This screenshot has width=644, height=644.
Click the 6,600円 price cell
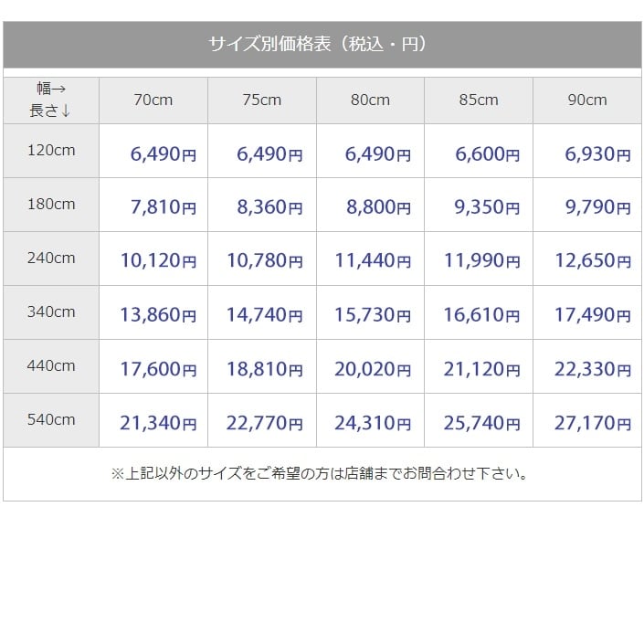pyautogui.click(x=479, y=151)
